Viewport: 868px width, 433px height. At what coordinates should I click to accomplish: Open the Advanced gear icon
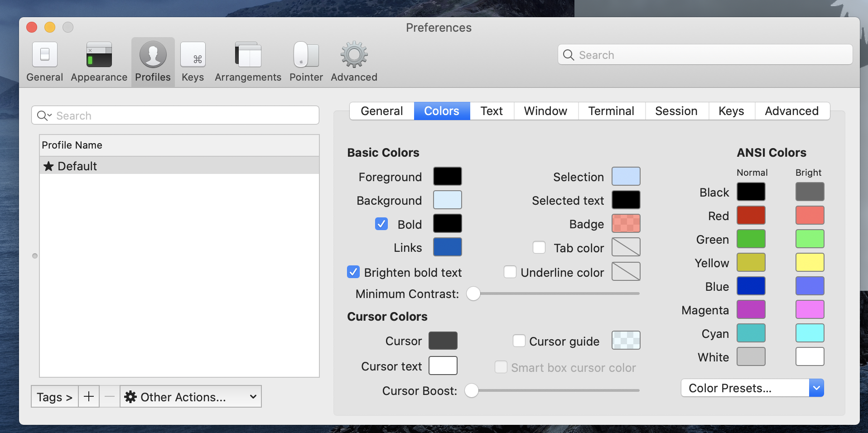point(354,55)
